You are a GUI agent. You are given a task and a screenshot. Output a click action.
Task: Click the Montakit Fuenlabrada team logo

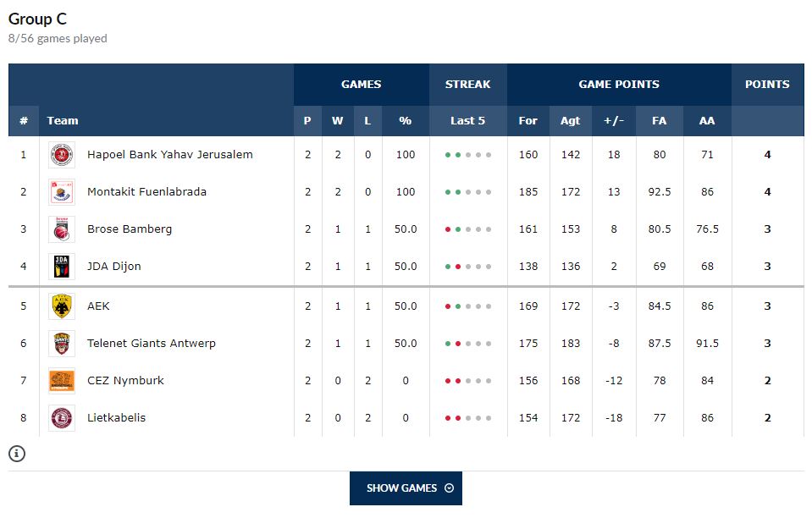click(62, 192)
